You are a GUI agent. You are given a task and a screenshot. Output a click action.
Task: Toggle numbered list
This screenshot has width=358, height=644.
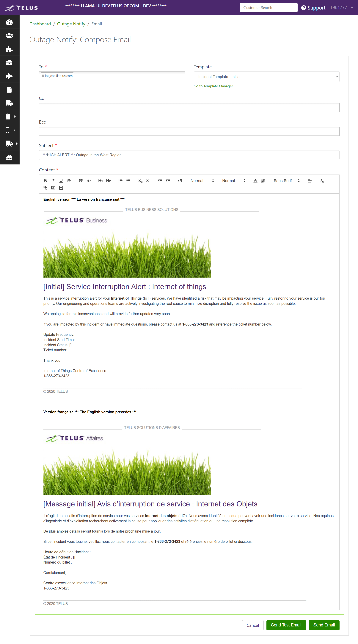(120, 181)
